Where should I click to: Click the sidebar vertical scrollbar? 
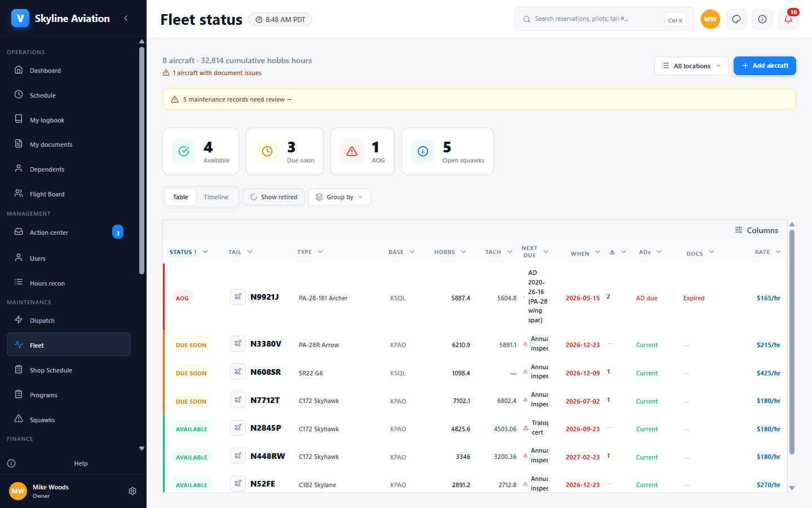pyautogui.click(x=142, y=160)
